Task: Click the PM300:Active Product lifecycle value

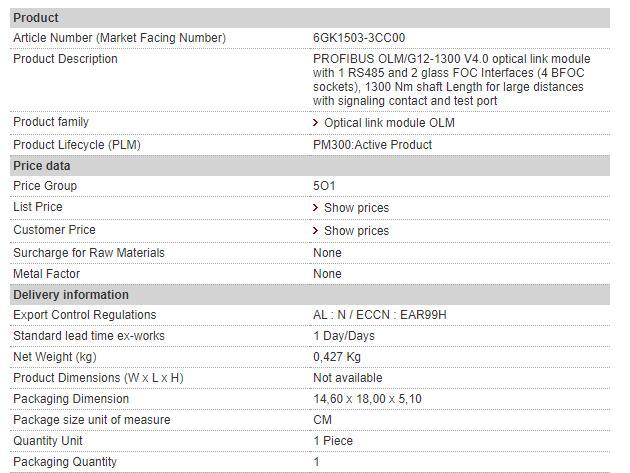Action: 372,145
